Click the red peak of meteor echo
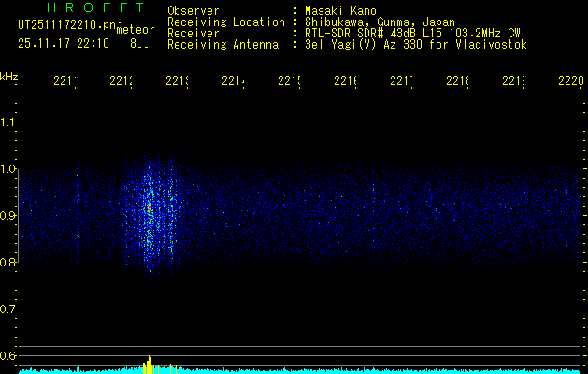 click(x=150, y=207)
